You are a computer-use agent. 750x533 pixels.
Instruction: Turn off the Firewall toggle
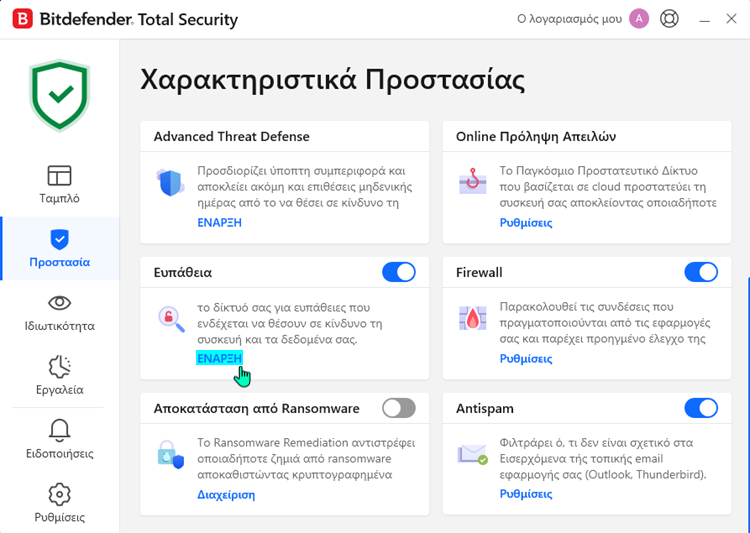[x=700, y=272]
